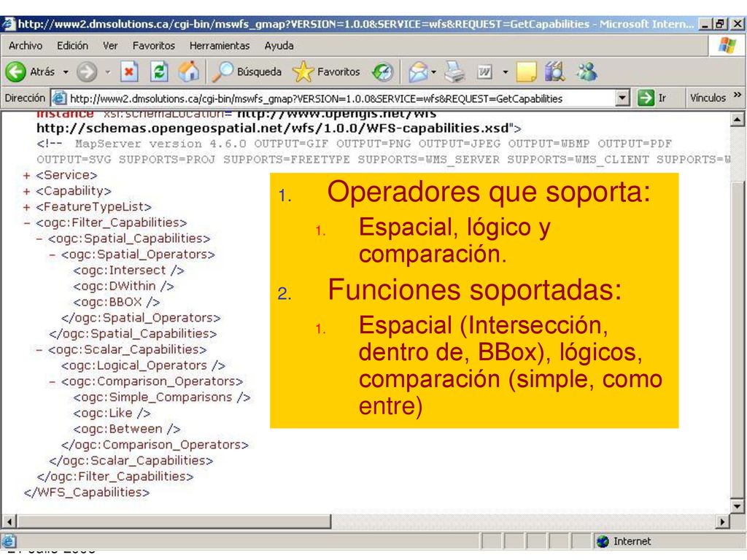This screenshot has width=747, height=560.
Task: Click the horizontal scrollbar right arrow
Action: coord(722,521)
